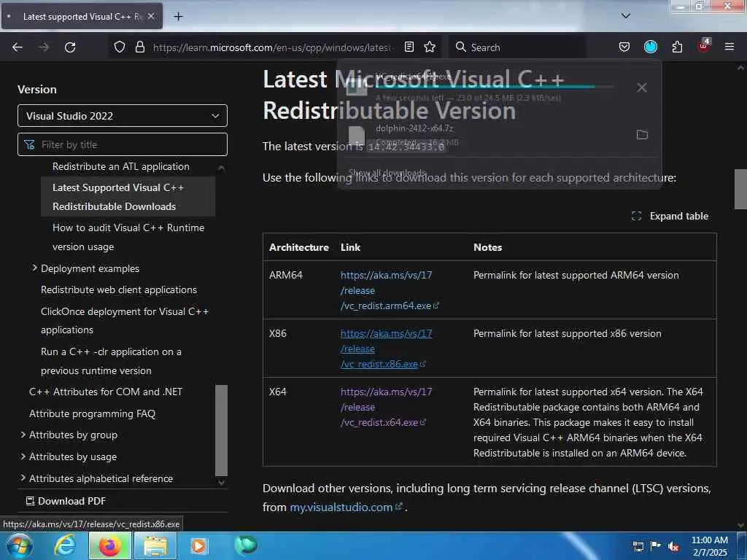Viewport: 747px width, 560px height.
Task: Click the sidebar scroll down arrow
Action: (x=221, y=482)
